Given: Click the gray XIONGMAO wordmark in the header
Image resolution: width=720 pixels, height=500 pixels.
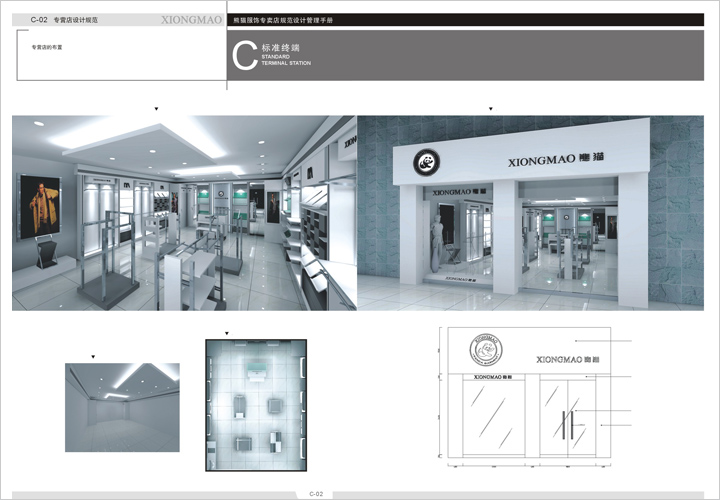Looking at the screenshot, I should click(x=191, y=20).
